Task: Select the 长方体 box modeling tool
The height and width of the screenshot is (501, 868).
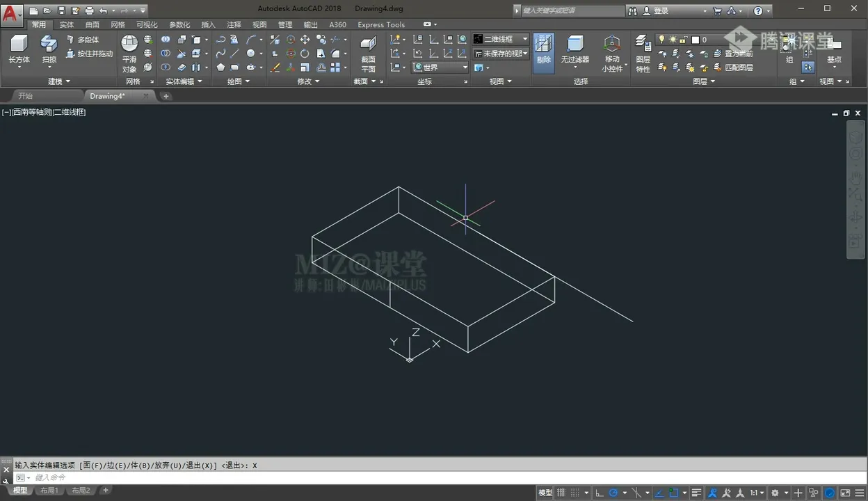Action: (19, 49)
